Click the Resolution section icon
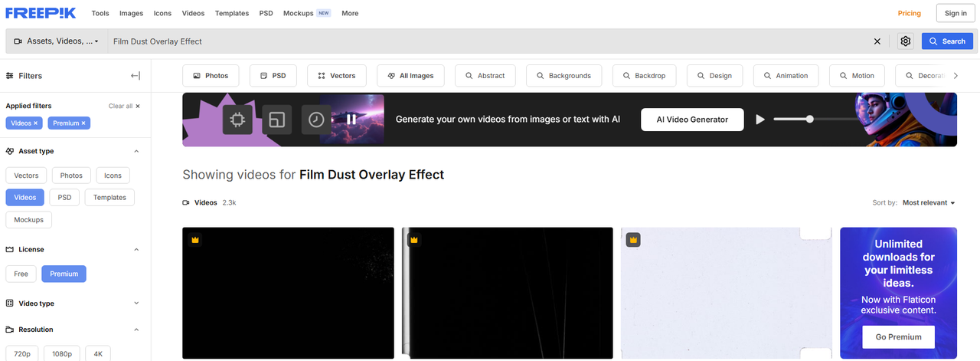This screenshot has width=980, height=361. pyautogui.click(x=11, y=330)
